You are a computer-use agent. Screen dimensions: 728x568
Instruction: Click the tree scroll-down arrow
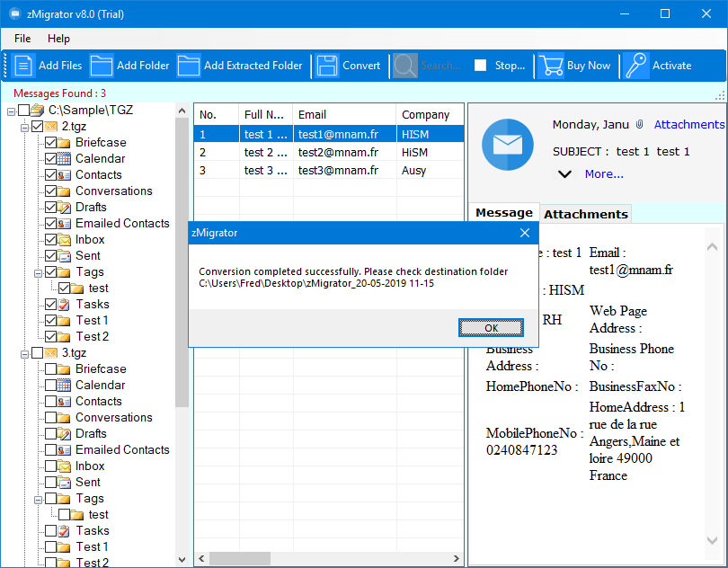point(182,559)
